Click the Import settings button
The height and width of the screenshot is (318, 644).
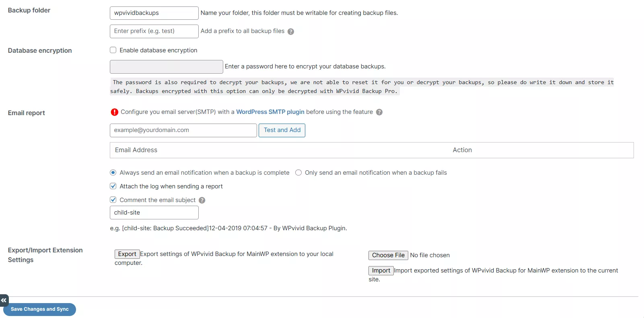tap(381, 271)
